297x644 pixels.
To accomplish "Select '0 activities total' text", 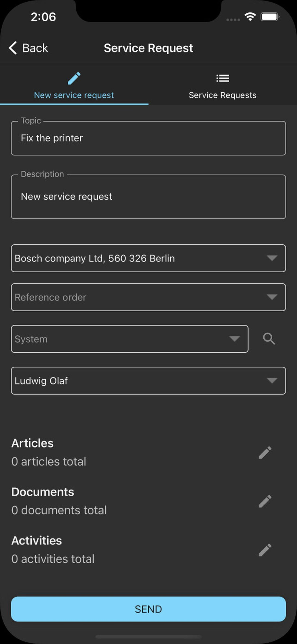I will (x=53, y=559).
